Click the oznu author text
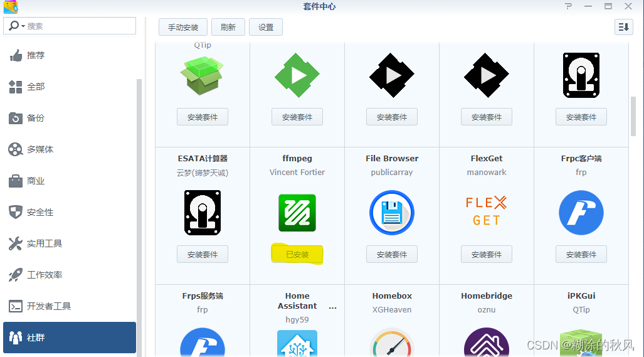This screenshot has width=644, height=357. pos(486,310)
